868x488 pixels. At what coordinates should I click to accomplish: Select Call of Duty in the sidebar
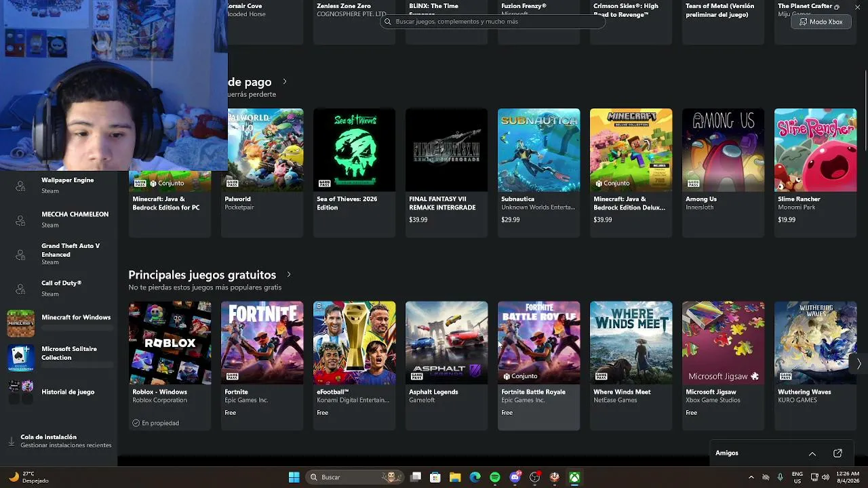59,289
